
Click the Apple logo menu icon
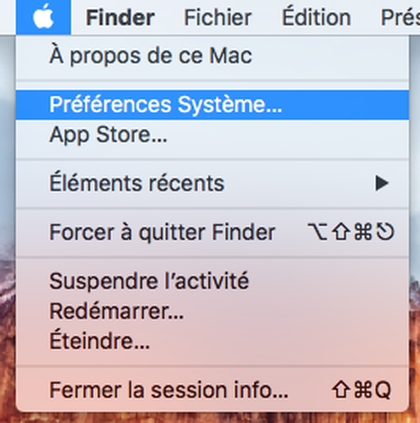tap(43, 17)
